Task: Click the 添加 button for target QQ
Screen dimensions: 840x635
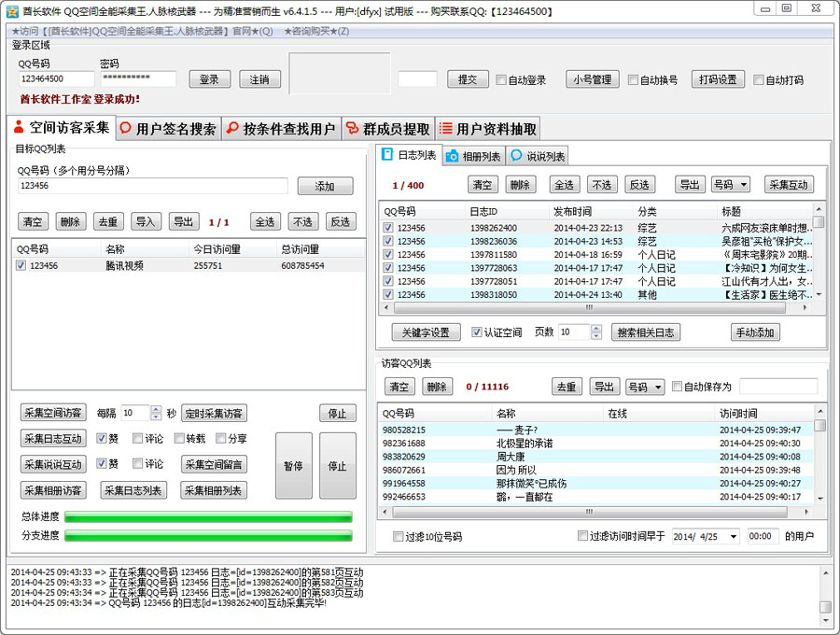Action: pos(325,186)
